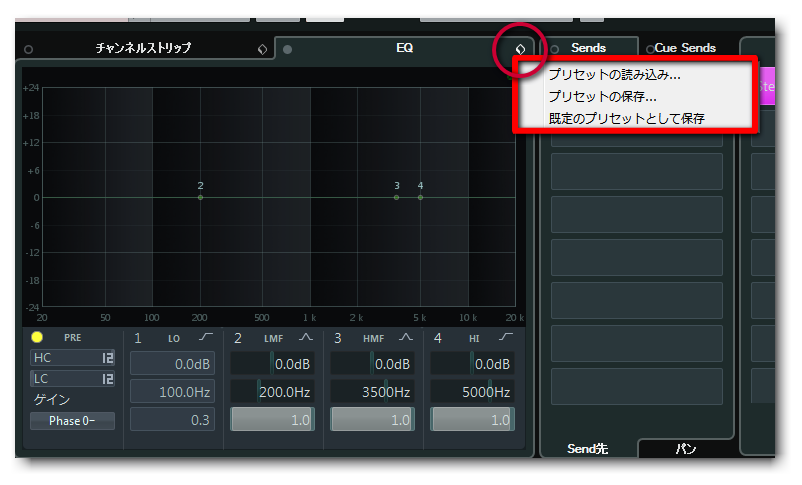
Task: Enable EQ band 1 LO
Action: pyautogui.click(x=138, y=338)
